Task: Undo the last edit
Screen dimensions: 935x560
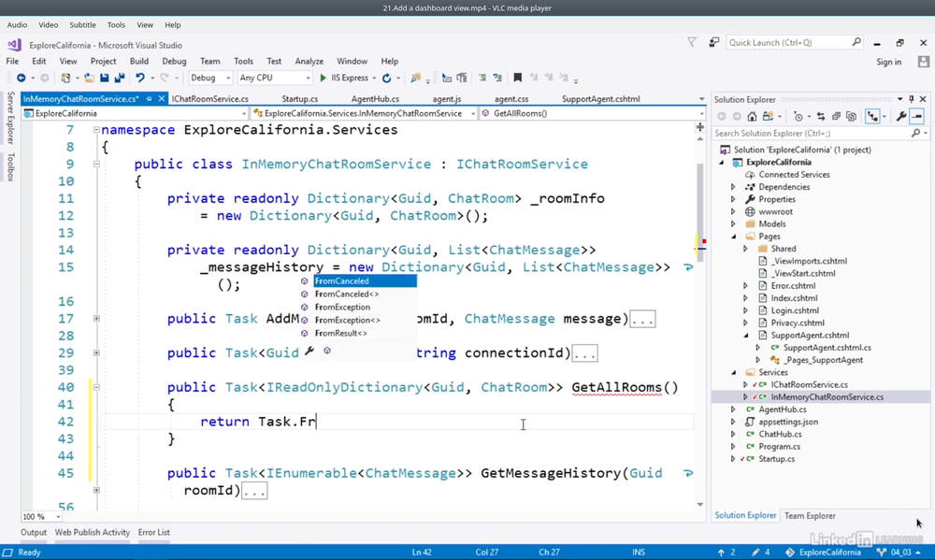Action: click(139, 78)
